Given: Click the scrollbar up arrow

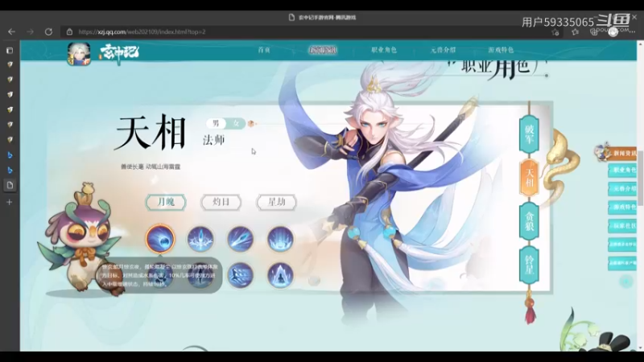Looking at the screenshot, I should (640, 43).
